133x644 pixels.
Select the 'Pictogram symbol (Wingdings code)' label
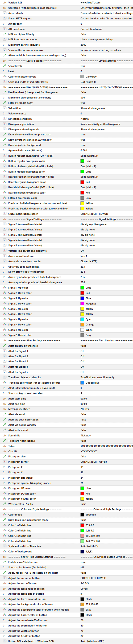[x=29, y=483]
